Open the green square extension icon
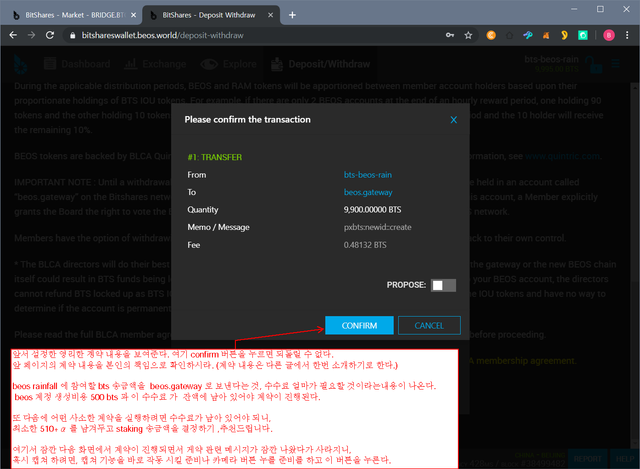640x469 pixels. tap(583, 35)
